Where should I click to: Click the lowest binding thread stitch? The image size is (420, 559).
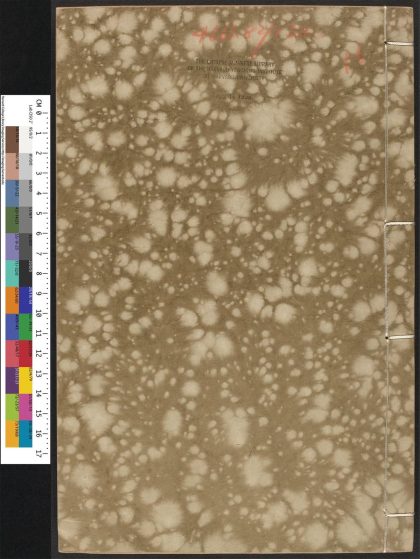point(399,514)
